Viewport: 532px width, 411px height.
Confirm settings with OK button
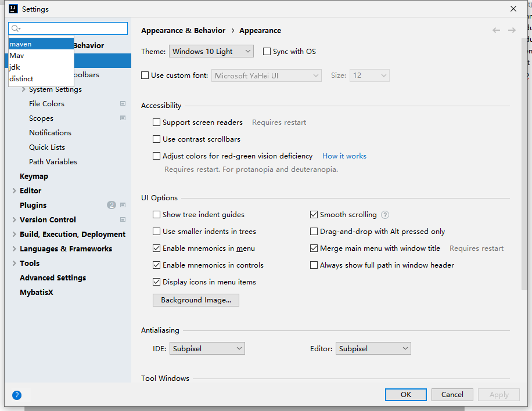(x=406, y=395)
